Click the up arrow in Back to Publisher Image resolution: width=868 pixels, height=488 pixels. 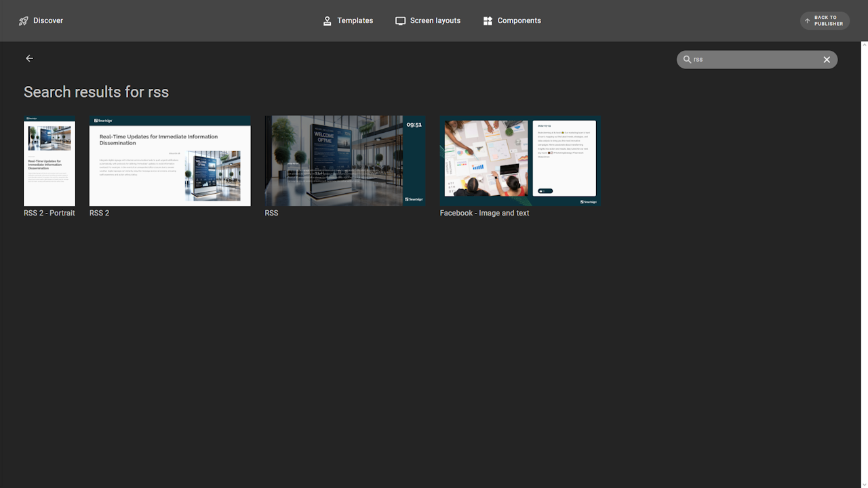coord(807,21)
